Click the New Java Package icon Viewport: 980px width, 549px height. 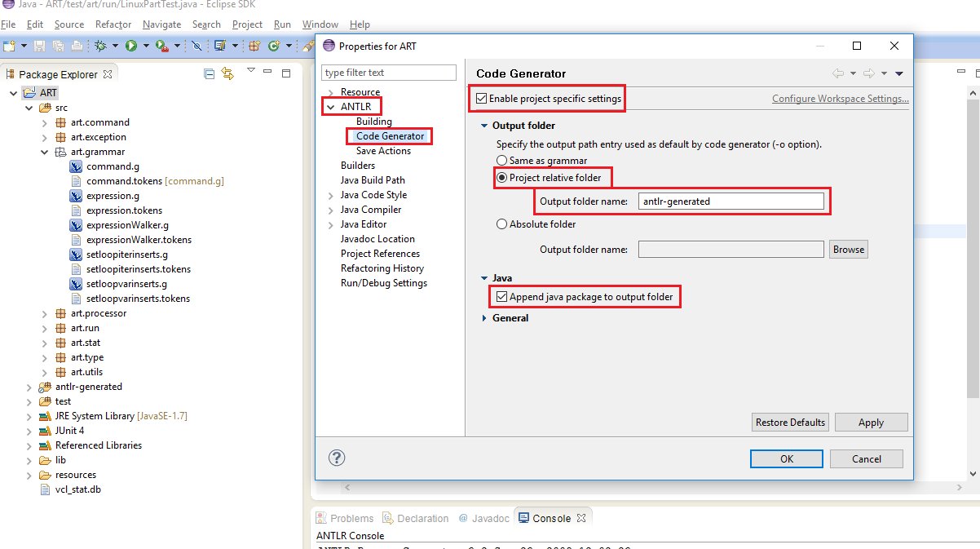point(254,46)
